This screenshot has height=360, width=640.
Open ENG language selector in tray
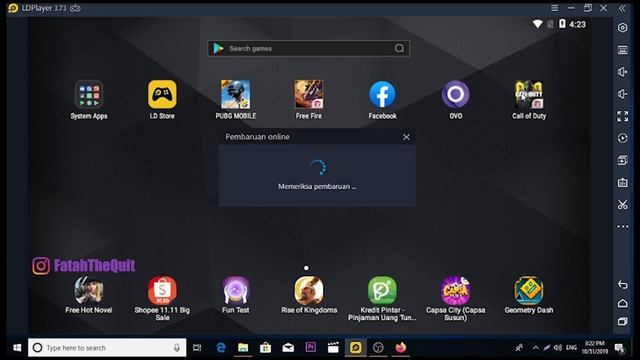click(571, 348)
